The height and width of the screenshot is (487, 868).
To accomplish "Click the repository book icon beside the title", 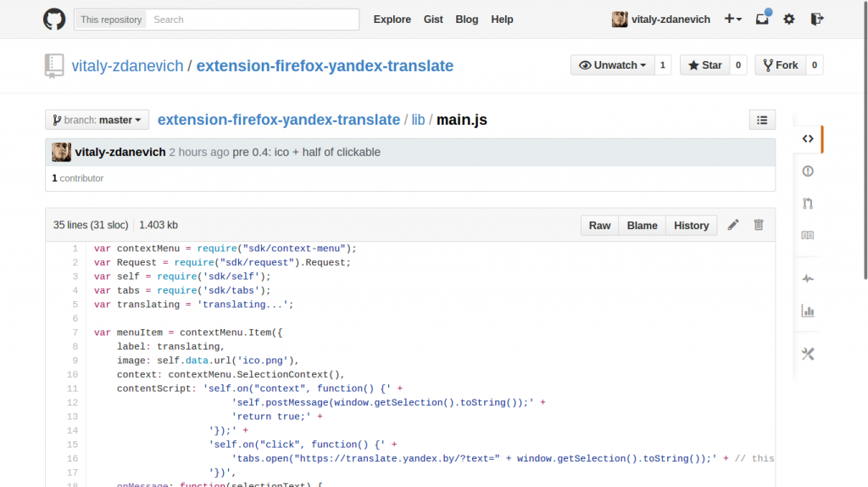I will [54, 66].
